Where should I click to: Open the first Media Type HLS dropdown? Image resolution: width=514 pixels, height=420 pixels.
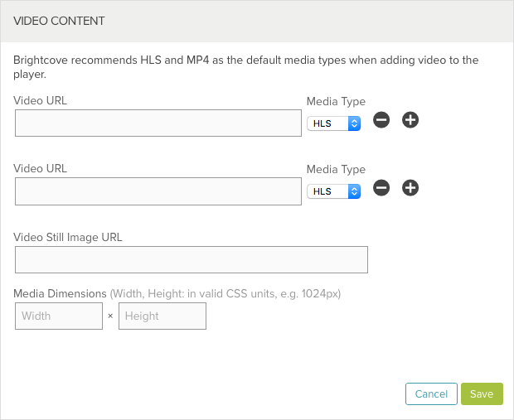(334, 123)
